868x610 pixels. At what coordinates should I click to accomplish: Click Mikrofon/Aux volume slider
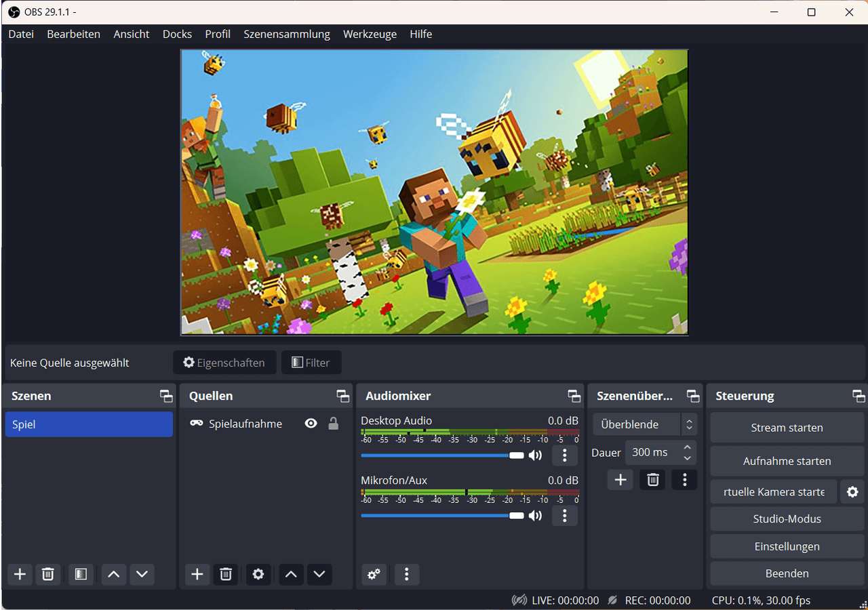click(442, 516)
